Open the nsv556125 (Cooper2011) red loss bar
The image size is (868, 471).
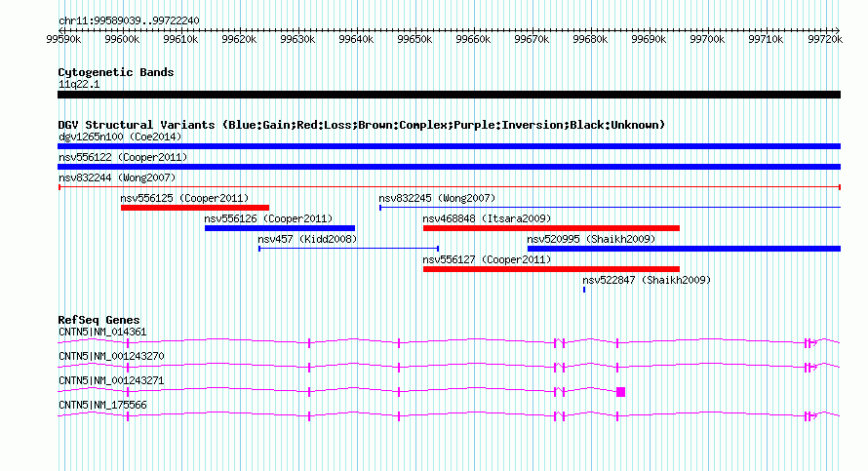click(195, 208)
